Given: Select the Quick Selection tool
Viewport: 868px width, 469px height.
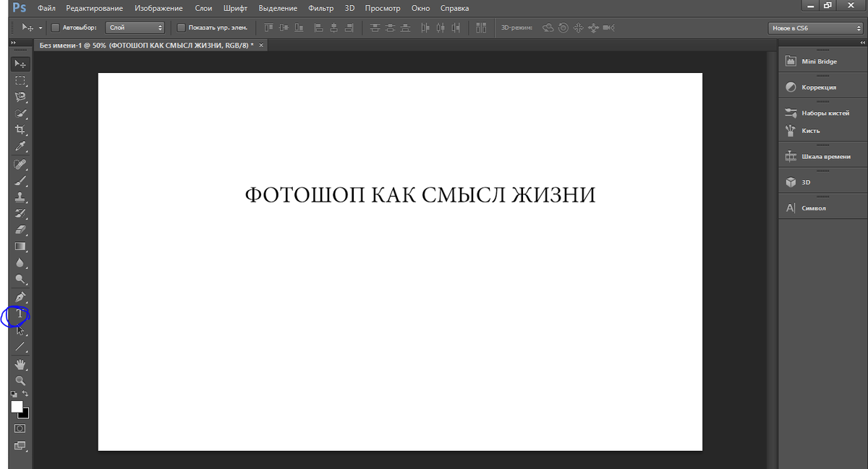Looking at the screenshot, I should pyautogui.click(x=20, y=113).
